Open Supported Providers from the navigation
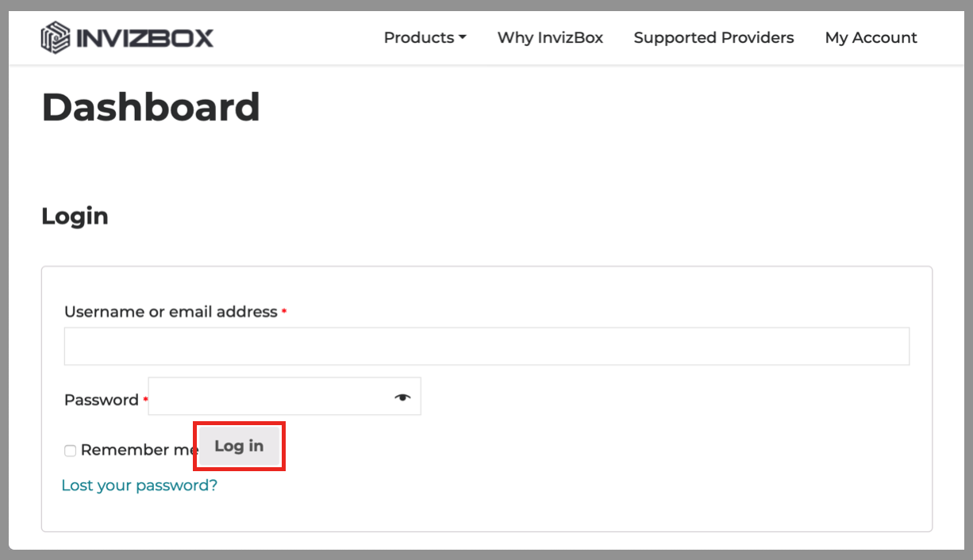973x560 pixels. pos(713,37)
